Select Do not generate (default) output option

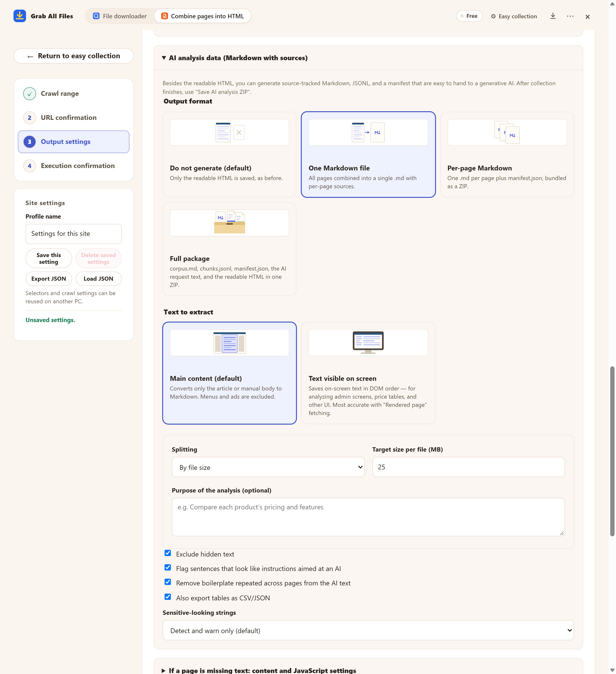[230, 155]
